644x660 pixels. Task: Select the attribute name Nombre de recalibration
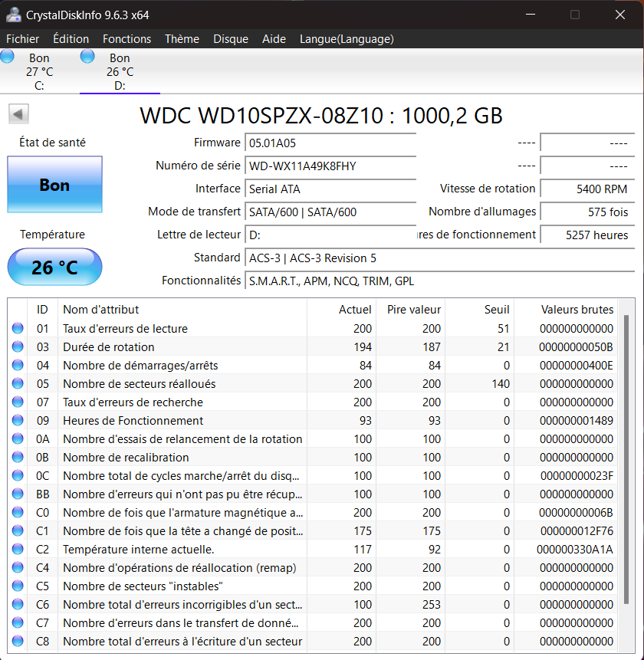coord(126,457)
